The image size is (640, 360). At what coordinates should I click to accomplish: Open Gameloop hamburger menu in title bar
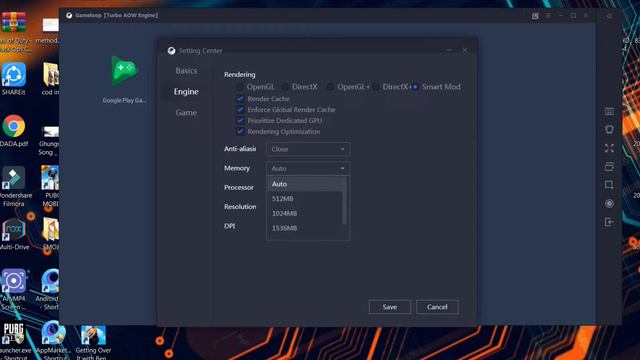click(x=548, y=16)
